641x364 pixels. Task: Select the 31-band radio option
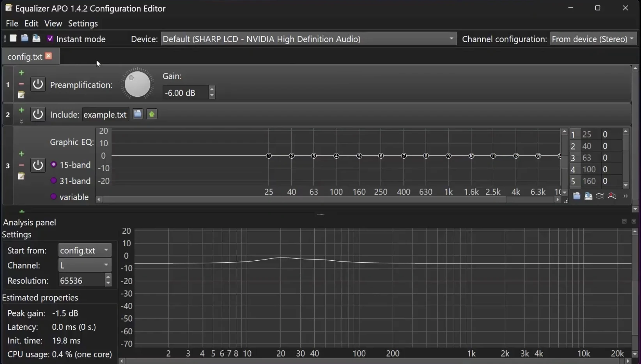coord(54,181)
